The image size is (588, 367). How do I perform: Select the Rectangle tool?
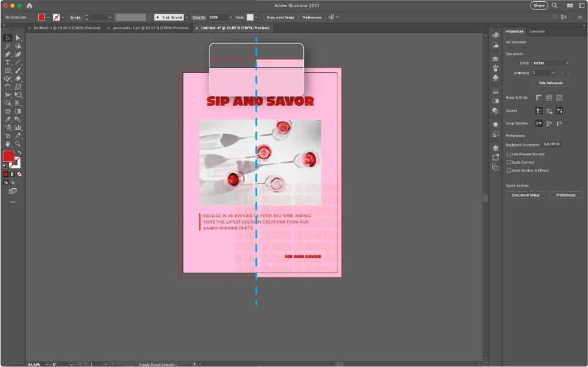pyautogui.click(x=8, y=71)
